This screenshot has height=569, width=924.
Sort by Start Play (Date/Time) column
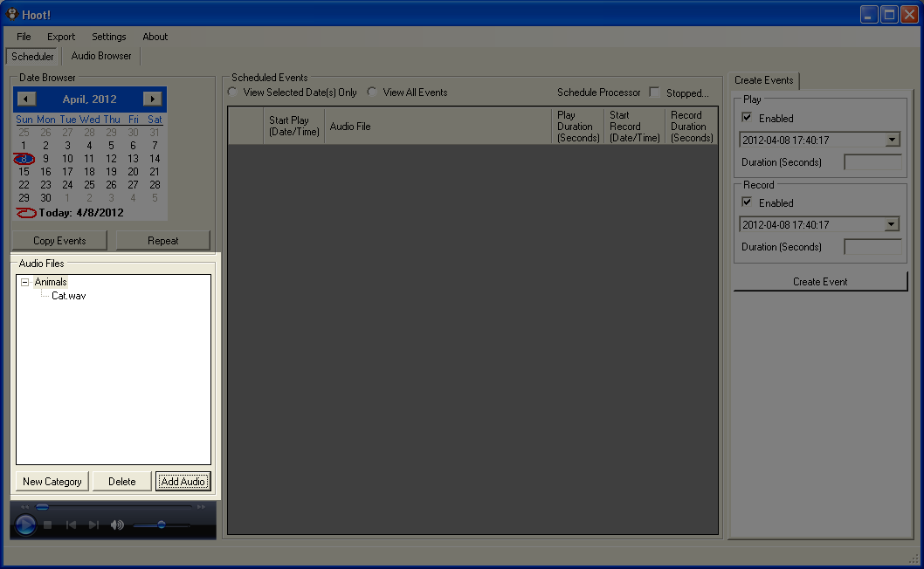pyautogui.click(x=294, y=126)
